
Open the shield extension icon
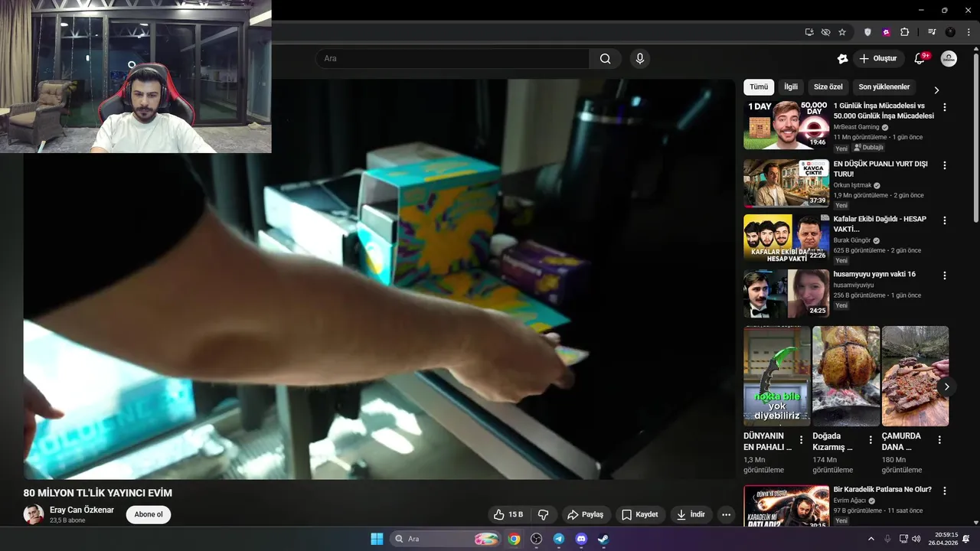tap(867, 32)
